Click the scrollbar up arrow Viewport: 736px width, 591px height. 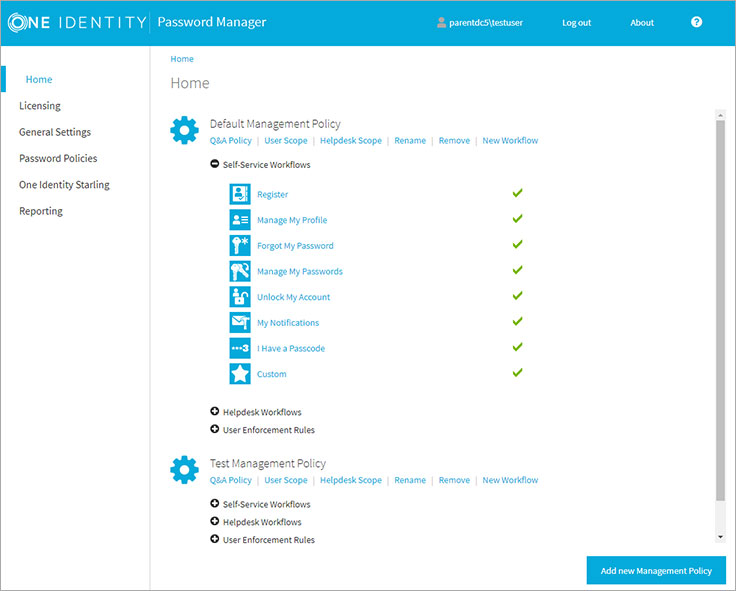pyautogui.click(x=721, y=115)
